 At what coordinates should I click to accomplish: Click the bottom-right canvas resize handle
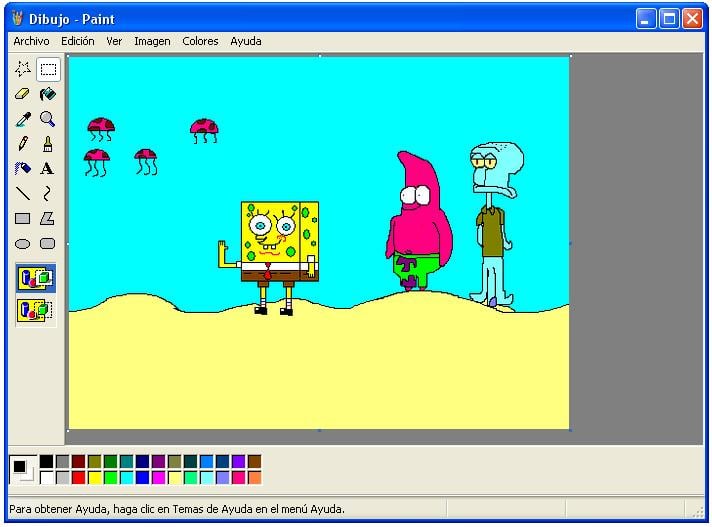tap(570, 430)
